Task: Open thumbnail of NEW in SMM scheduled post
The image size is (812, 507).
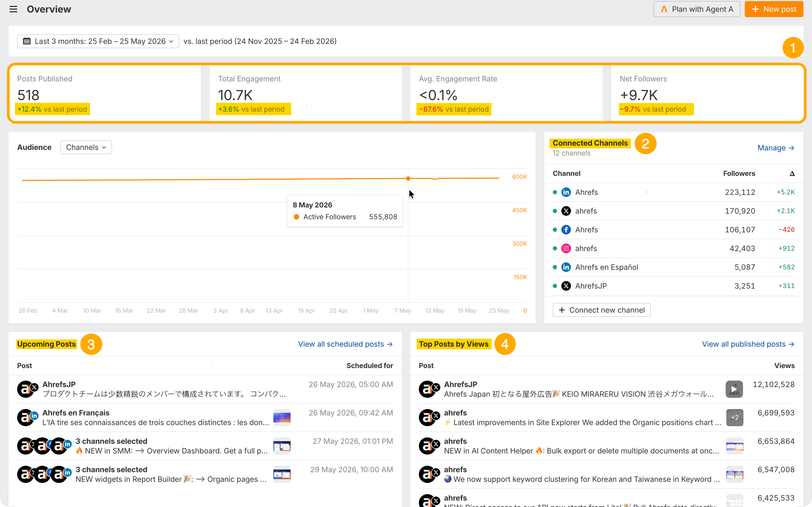Action: [x=282, y=446]
